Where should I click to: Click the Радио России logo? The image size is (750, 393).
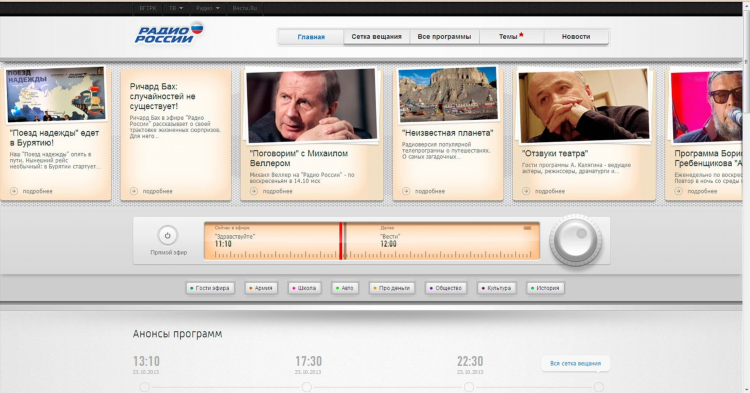tap(169, 33)
